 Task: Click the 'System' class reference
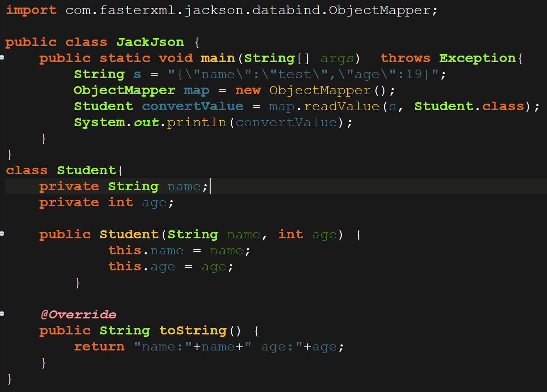pos(100,123)
